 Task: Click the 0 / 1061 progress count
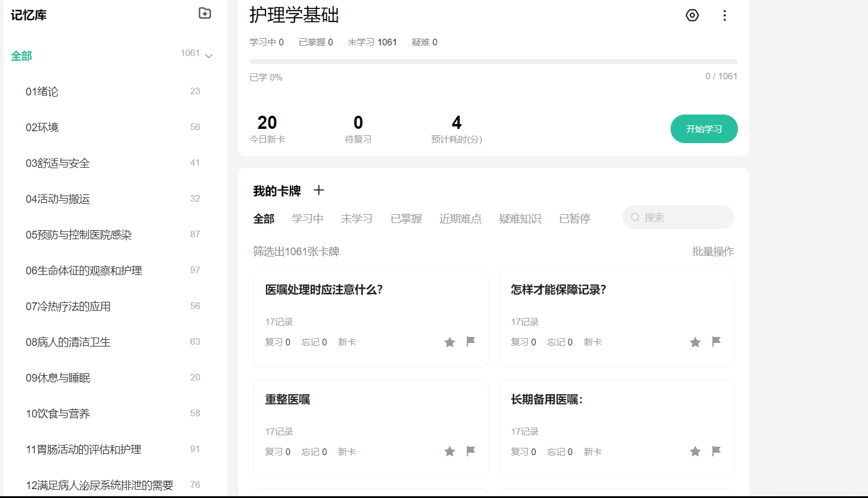pos(721,76)
